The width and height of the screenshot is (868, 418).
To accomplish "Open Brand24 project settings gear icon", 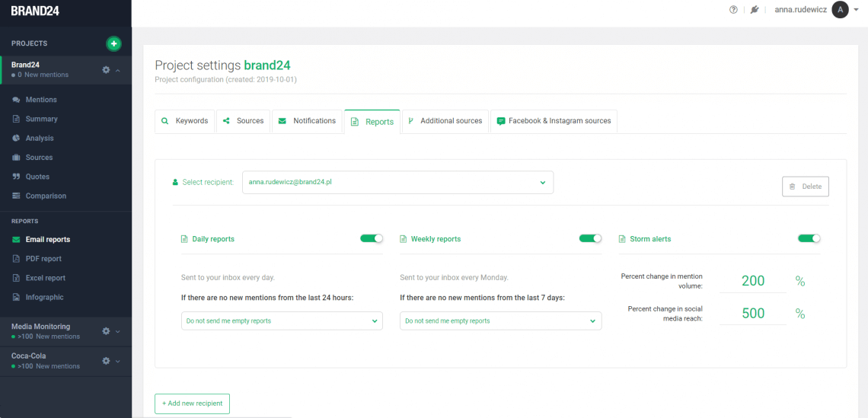I will [x=107, y=70].
